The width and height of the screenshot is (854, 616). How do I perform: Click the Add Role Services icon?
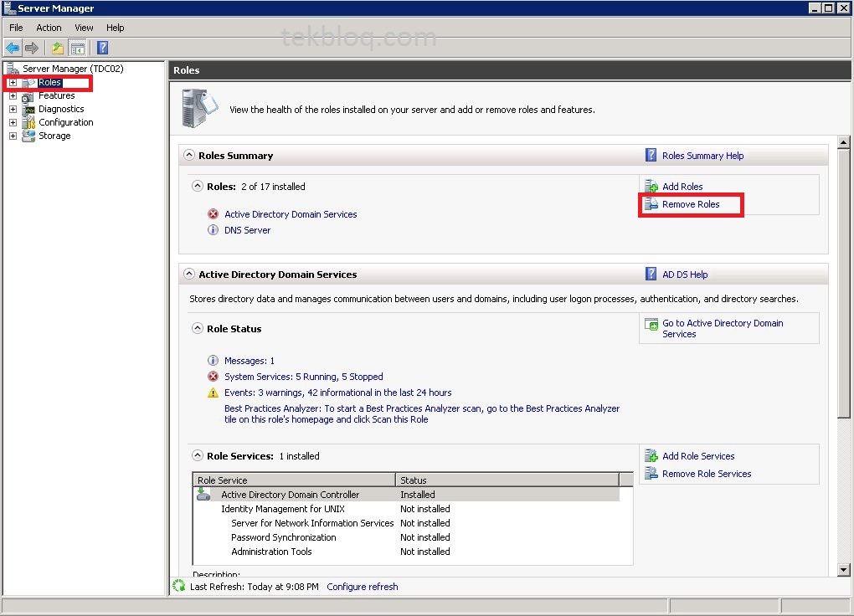[651, 455]
